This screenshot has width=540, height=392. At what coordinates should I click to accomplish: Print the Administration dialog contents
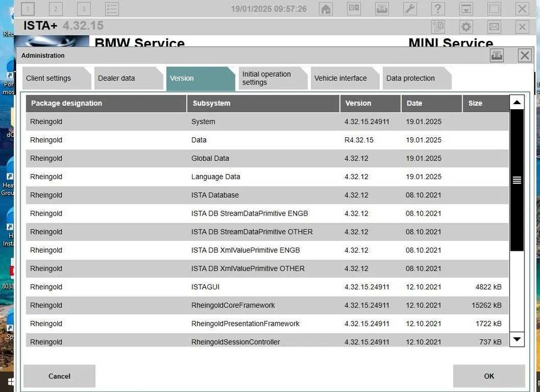(497, 55)
